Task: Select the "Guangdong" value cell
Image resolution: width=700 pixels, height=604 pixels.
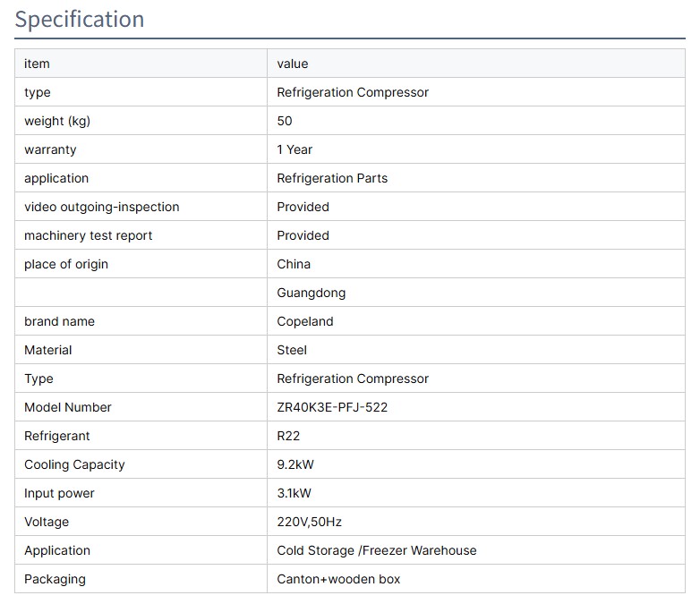Action: pyautogui.click(x=311, y=293)
